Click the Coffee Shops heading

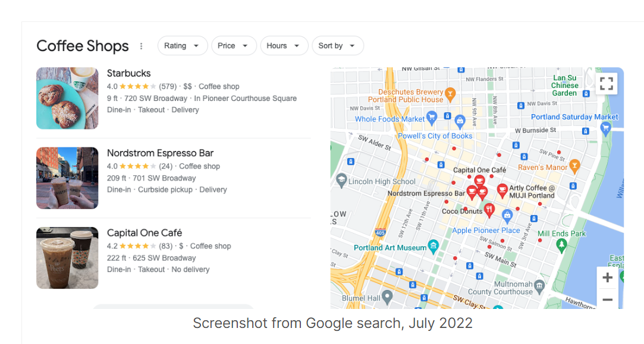pyautogui.click(x=83, y=46)
